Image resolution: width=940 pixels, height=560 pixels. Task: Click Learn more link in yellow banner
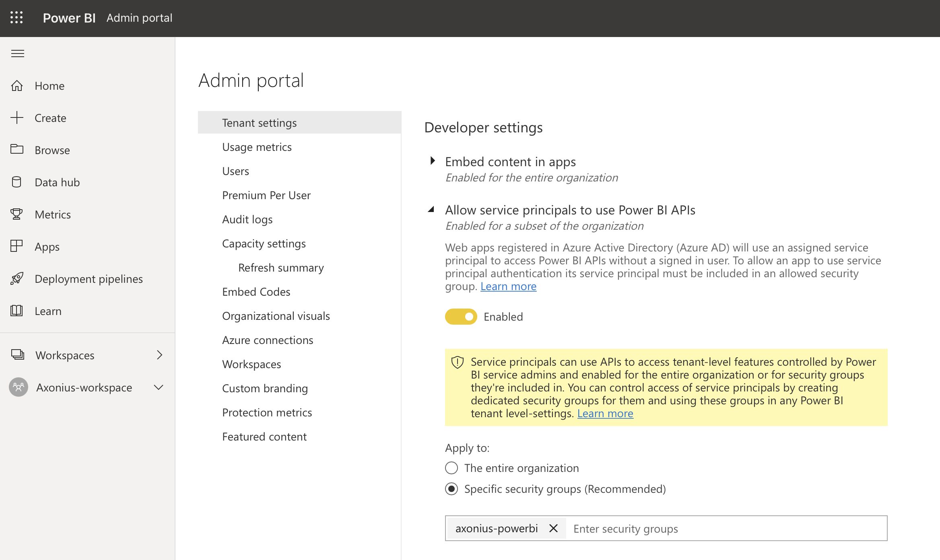pyautogui.click(x=605, y=414)
